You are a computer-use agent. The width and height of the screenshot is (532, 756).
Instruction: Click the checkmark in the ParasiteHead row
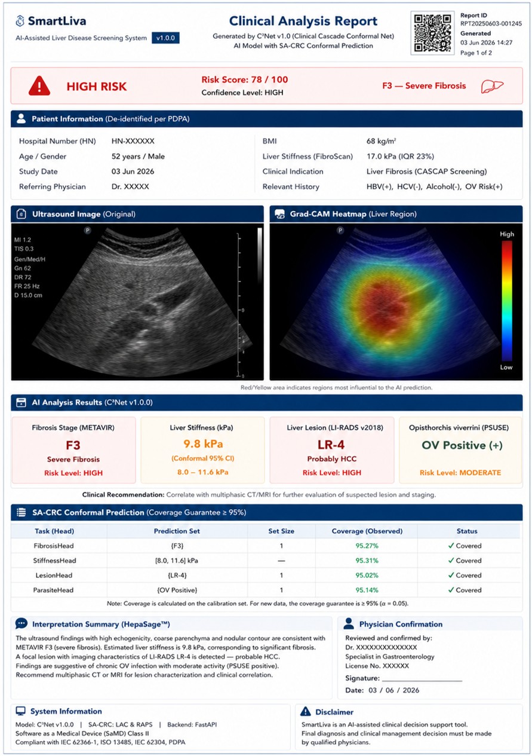451,590
